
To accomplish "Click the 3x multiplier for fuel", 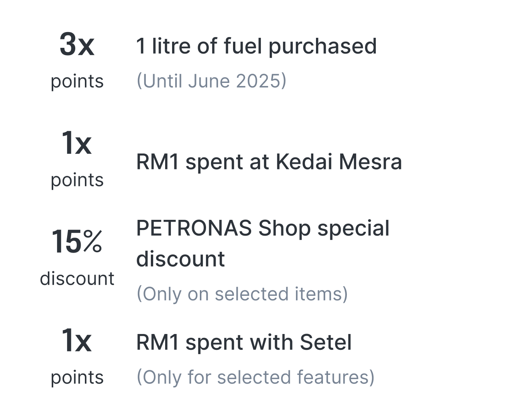I will 77,45.
